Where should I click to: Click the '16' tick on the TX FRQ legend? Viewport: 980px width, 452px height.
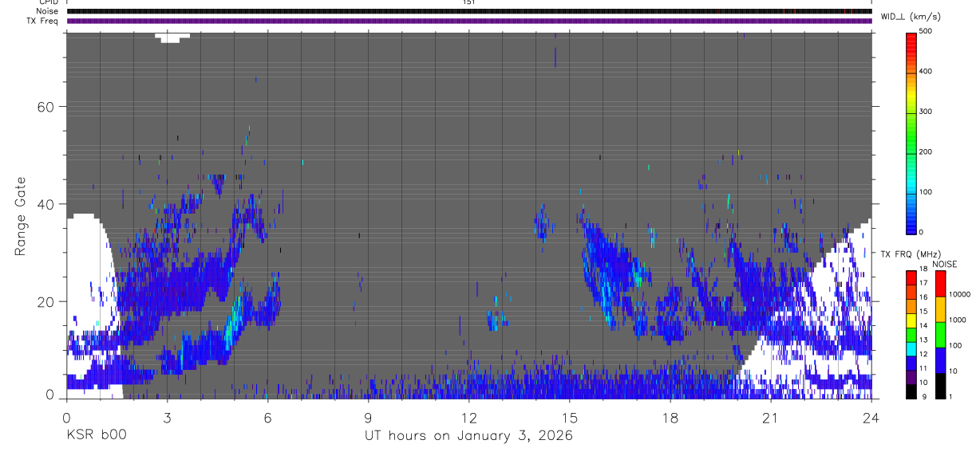tap(923, 297)
